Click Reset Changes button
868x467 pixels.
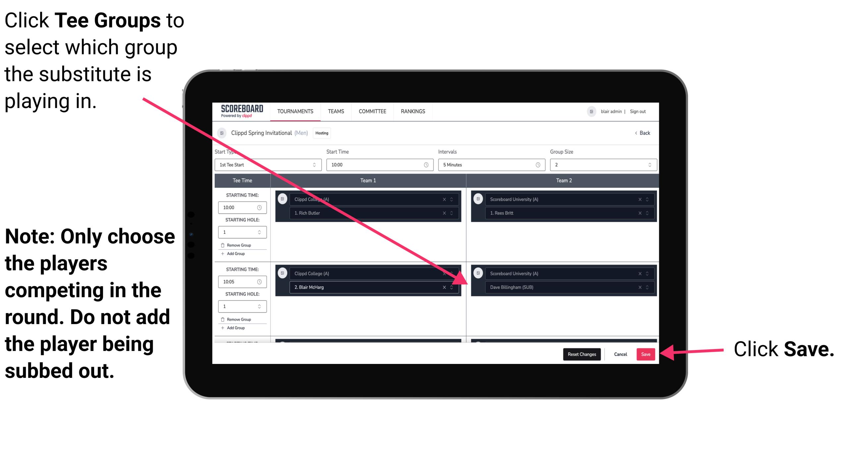pyautogui.click(x=580, y=354)
